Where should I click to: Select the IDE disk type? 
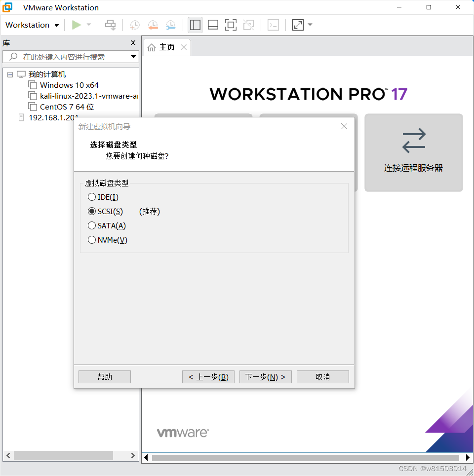pyautogui.click(x=92, y=197)
